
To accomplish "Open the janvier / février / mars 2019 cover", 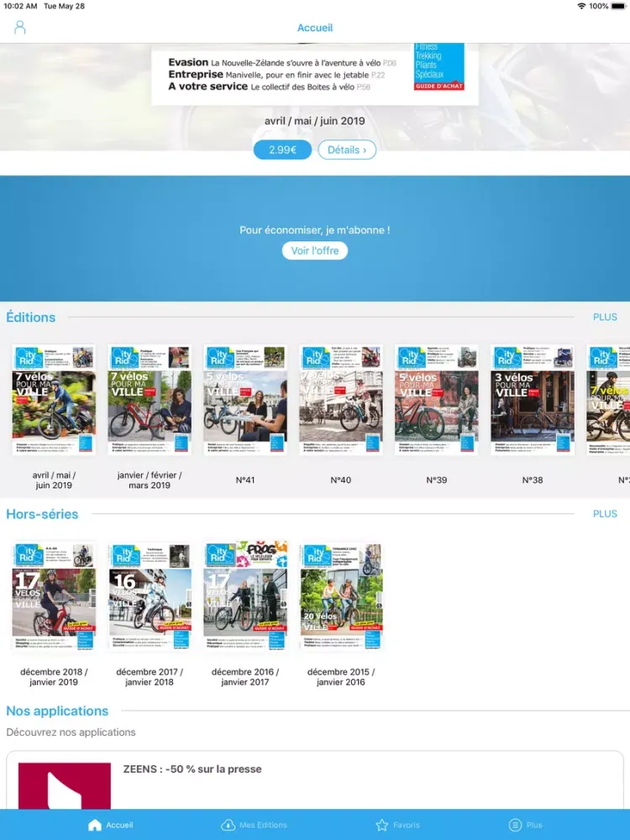I will (x=150, y=400).
